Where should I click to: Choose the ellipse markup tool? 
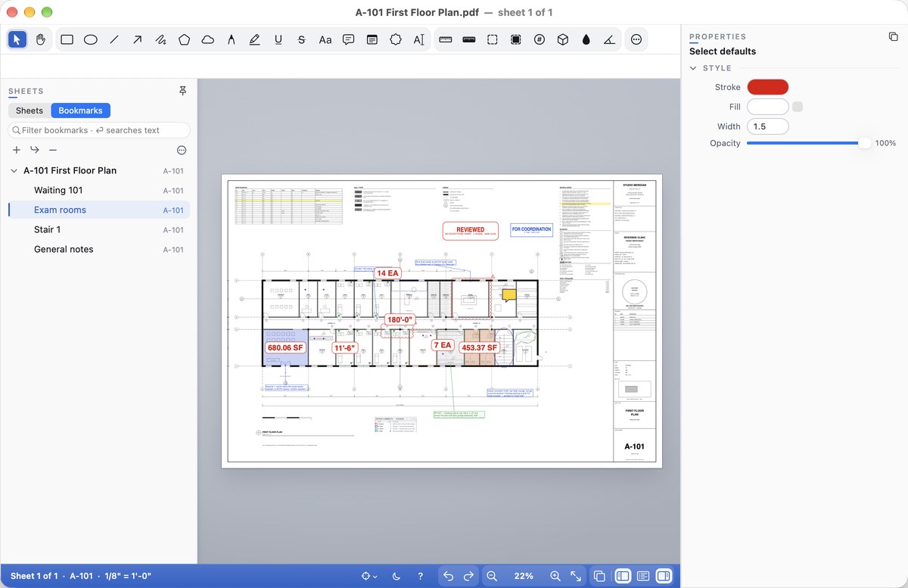pyautogui.click(x=91, y=39)
